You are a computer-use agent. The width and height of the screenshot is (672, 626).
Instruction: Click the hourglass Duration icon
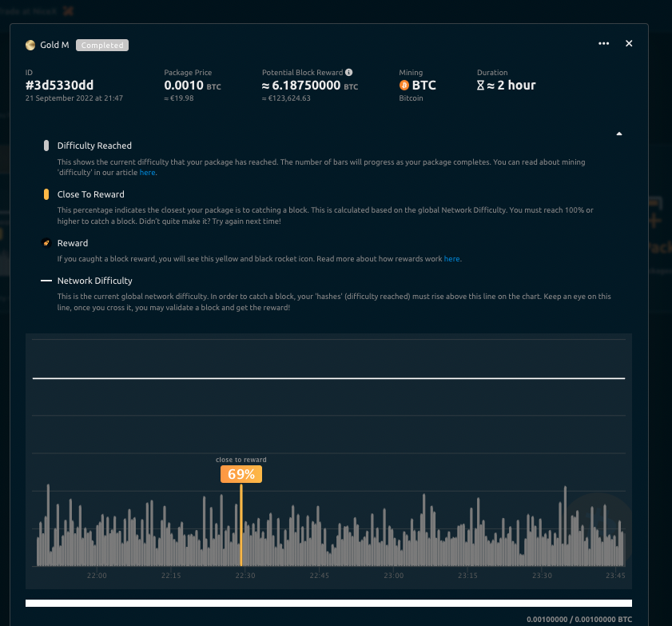pos(480,86)
